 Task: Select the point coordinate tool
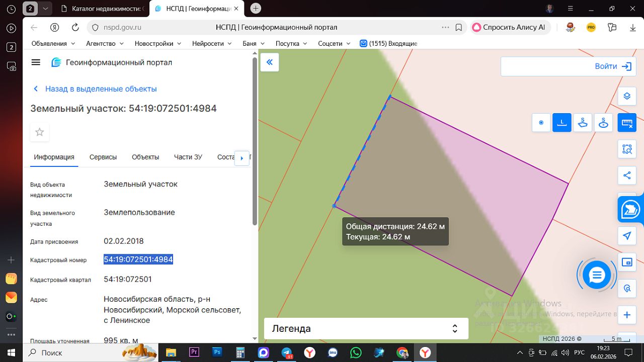541,122
